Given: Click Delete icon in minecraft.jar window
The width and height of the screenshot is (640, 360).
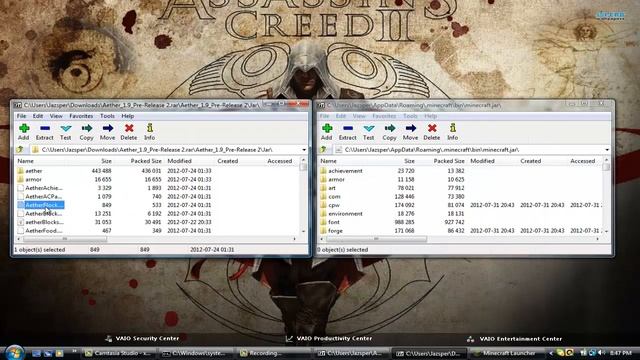Looking at the screenshot, I should pyautogui.click(x=431, y=132).
